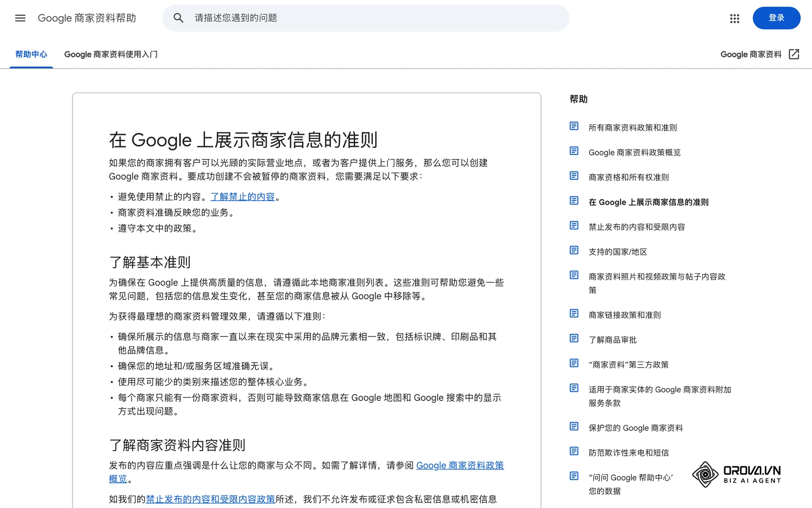This screenshot has height=508, width=812.
Task: Open sidebar article 商家资料照片和视频政策与帖子内容政策
Action: 657,283
